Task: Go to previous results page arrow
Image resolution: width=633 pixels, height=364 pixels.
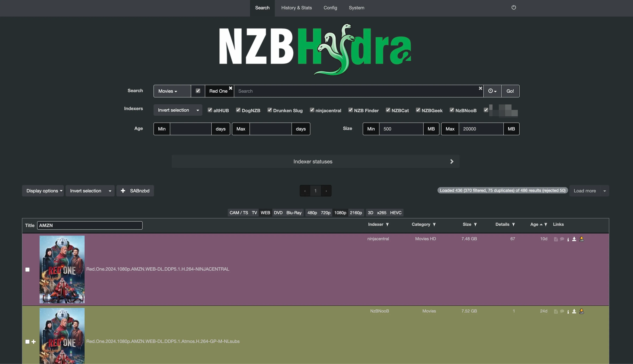Action: [305, 191]
